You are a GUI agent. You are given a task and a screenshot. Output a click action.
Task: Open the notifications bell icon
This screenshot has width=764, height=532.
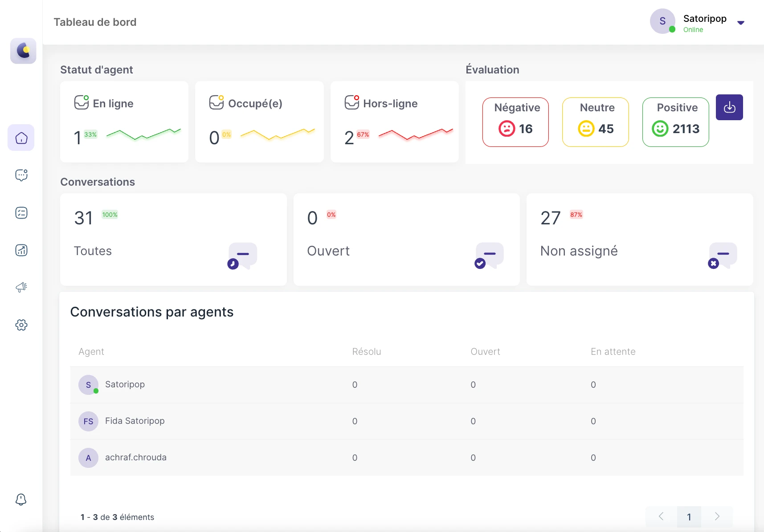tap(21, 499)
